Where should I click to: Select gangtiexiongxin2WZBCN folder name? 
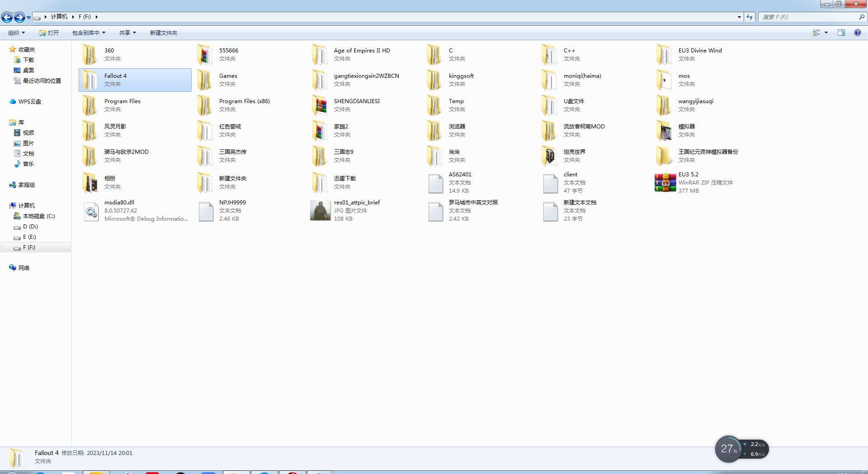pos(366,76)
